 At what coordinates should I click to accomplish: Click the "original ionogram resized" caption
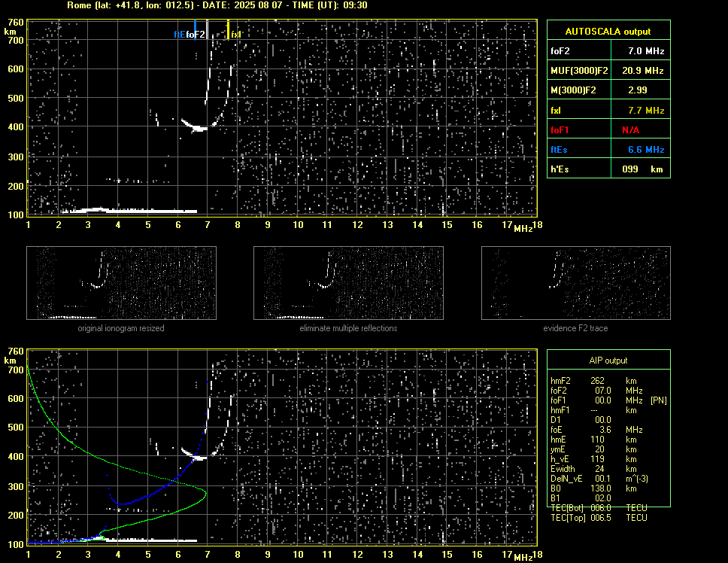[121, 328]
